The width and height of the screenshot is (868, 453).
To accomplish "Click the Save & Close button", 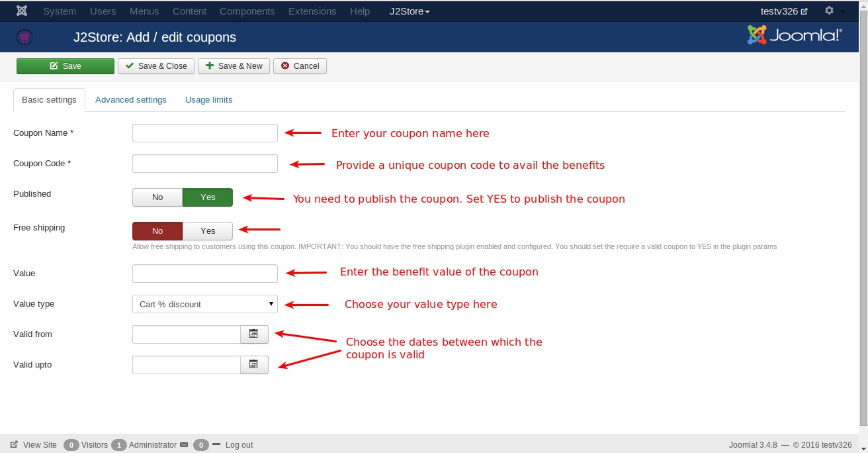I will point(156,66).
